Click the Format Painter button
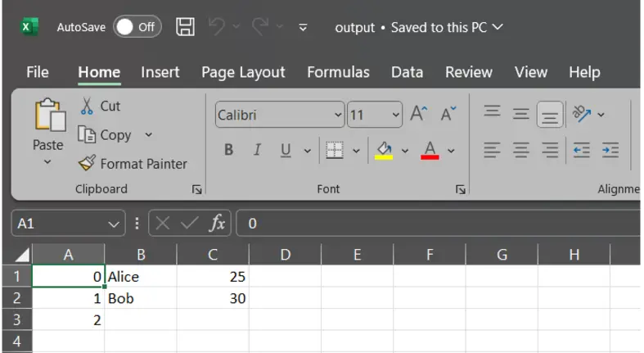 [x=133, y=164]
